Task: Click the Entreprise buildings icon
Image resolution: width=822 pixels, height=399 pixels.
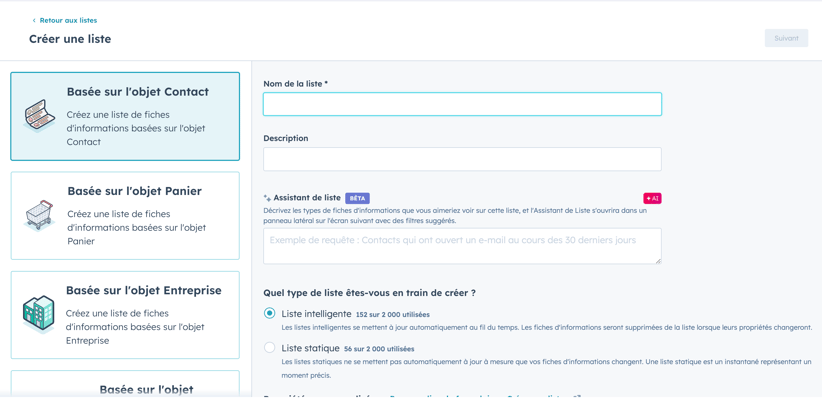Action: tap(38, 314)
